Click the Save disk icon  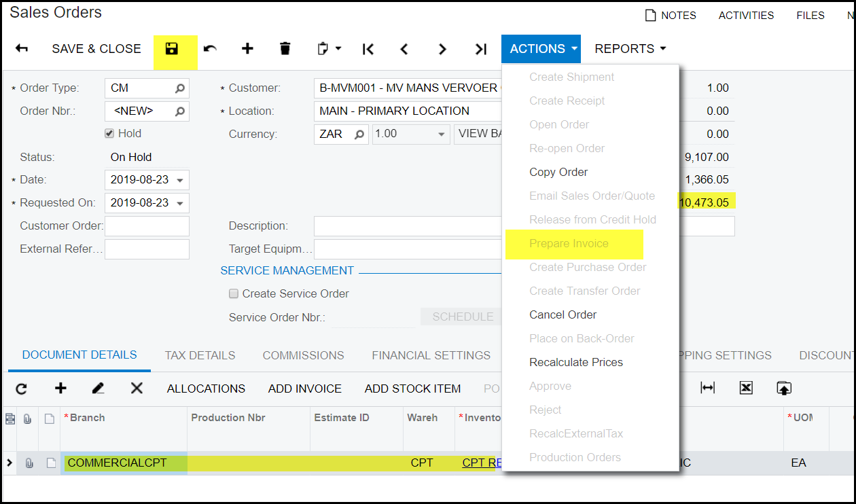coord(172,49)
